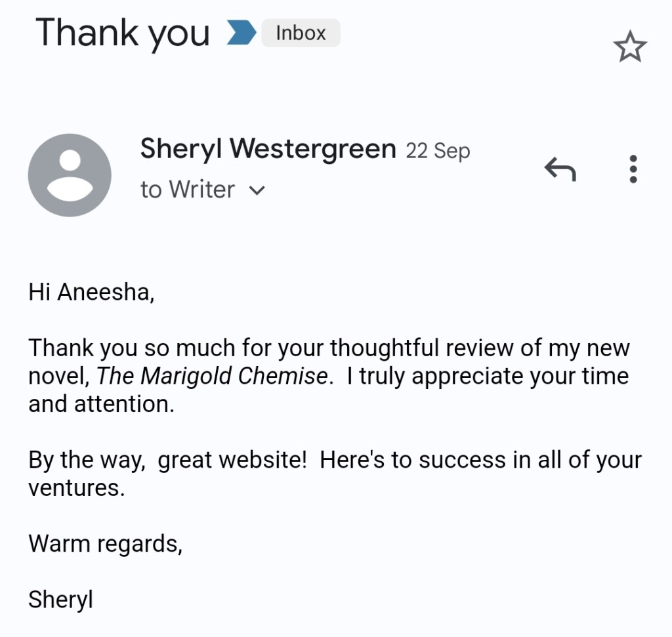Image resolution: width=672 pixels, height=637 pixels.
Task: Click the italic title The Marigold Chemise
Action: (x=212, y=377)
